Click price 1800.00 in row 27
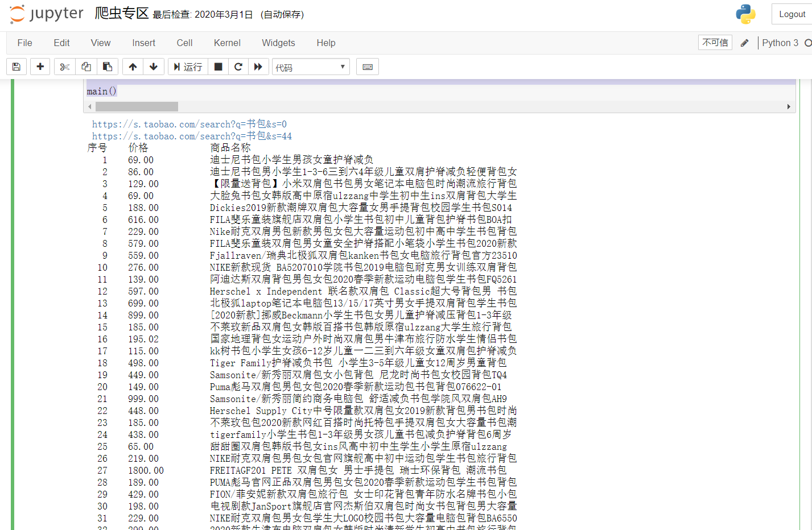Screen dimensions: 812x530 [x=146, y=470]
